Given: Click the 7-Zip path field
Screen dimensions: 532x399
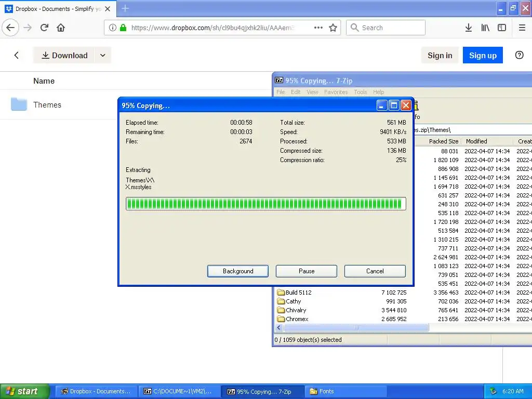Looking at the screenshot, I should coord(473,130).
